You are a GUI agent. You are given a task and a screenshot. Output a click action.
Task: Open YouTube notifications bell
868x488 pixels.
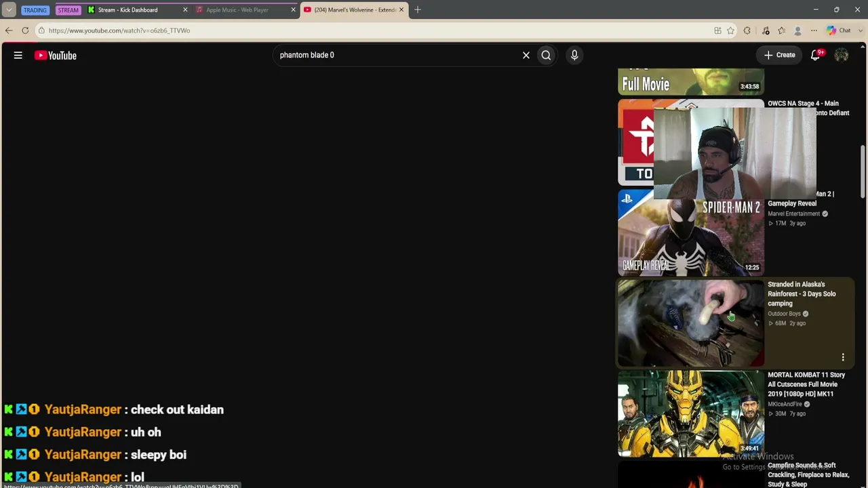(x=816, y=56)
